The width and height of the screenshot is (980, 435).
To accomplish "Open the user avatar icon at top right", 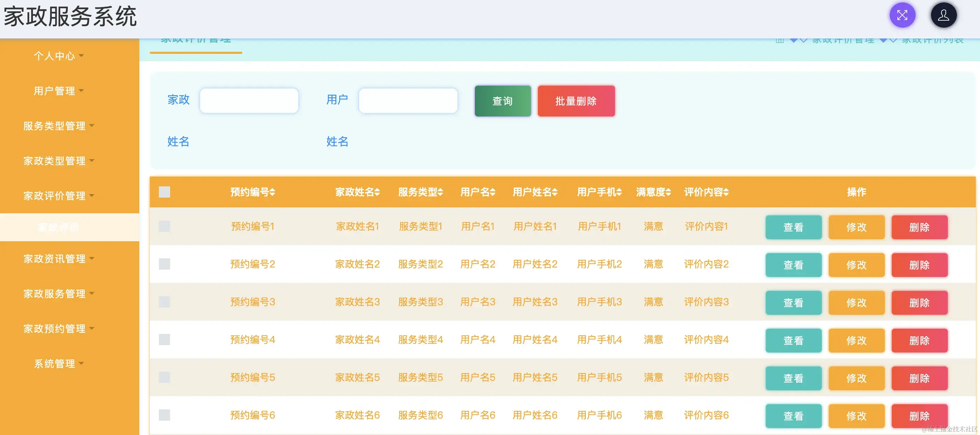I will point(944,15).
